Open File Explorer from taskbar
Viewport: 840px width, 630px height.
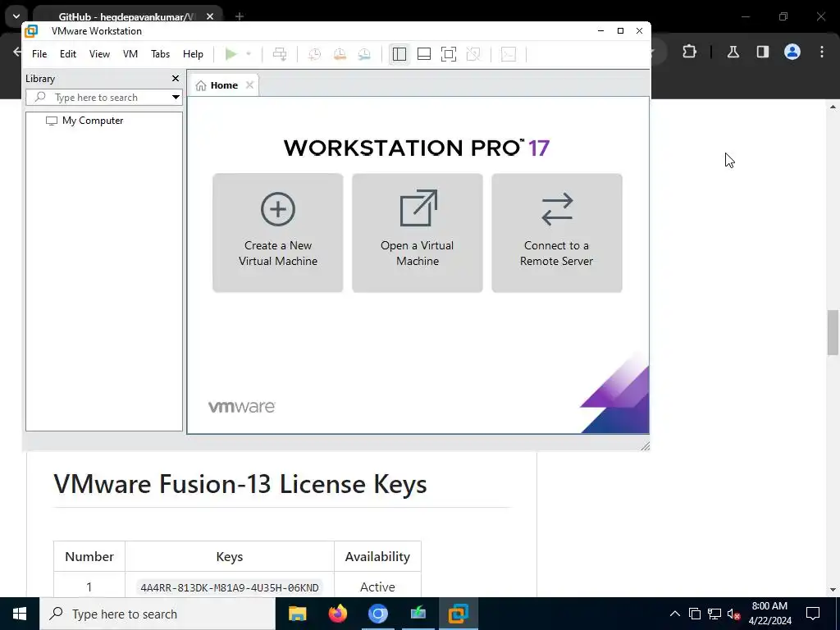297,614
